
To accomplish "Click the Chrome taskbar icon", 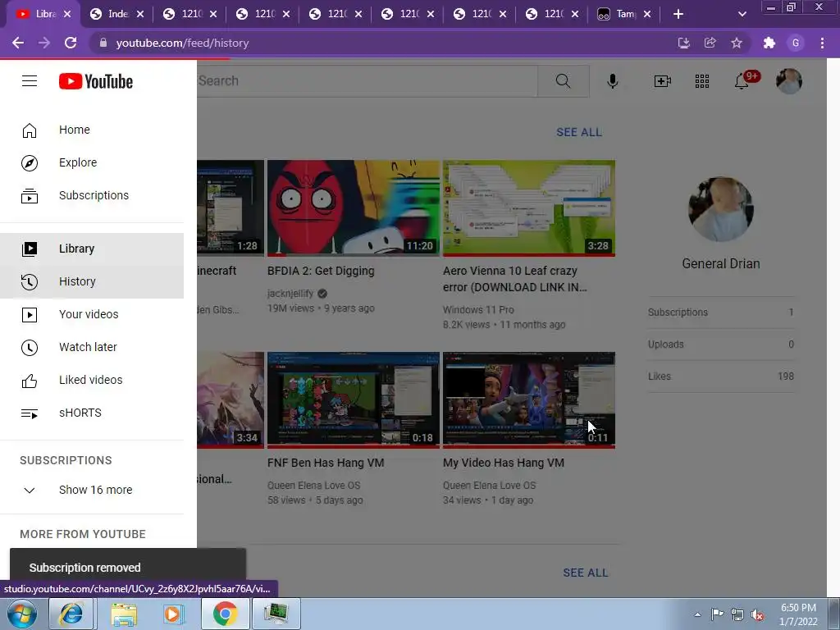I will (x=225, y=614).
